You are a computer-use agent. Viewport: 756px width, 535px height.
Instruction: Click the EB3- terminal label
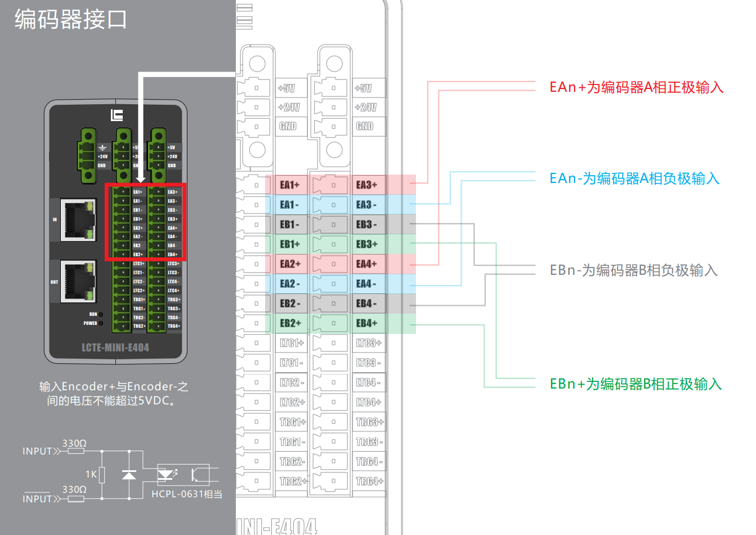click(366, 224)
